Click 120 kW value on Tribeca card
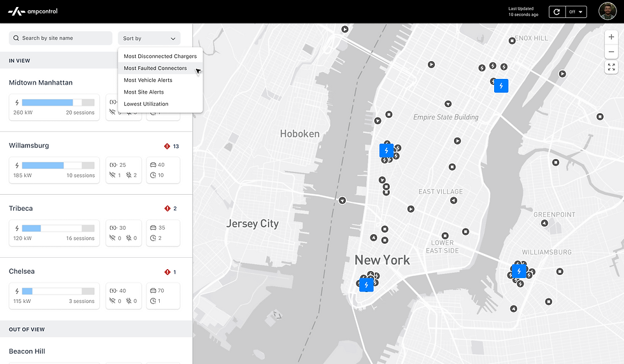624x364 pixels. coord(22,238)
